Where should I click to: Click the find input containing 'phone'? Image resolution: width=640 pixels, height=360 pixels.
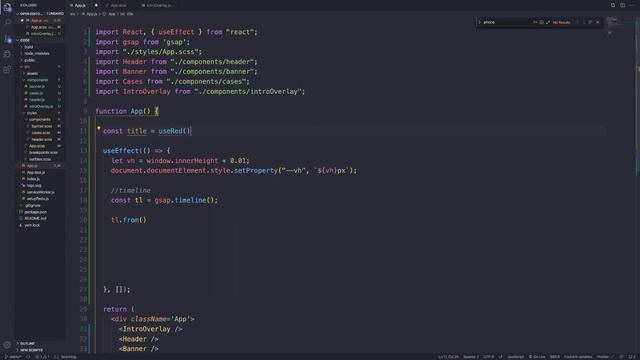[507, 22]
